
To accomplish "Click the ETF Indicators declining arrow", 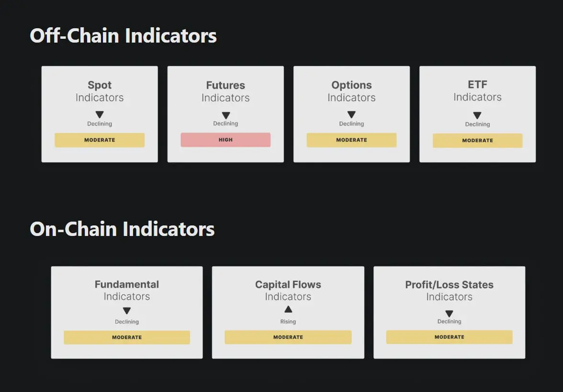I will 477,115.
